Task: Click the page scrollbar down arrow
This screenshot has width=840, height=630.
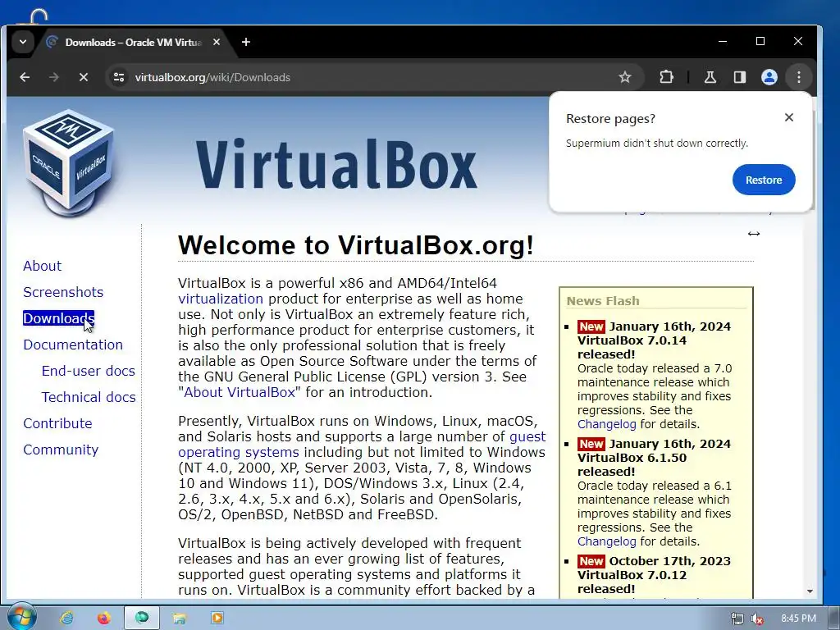Action: (x=810, y=591)
